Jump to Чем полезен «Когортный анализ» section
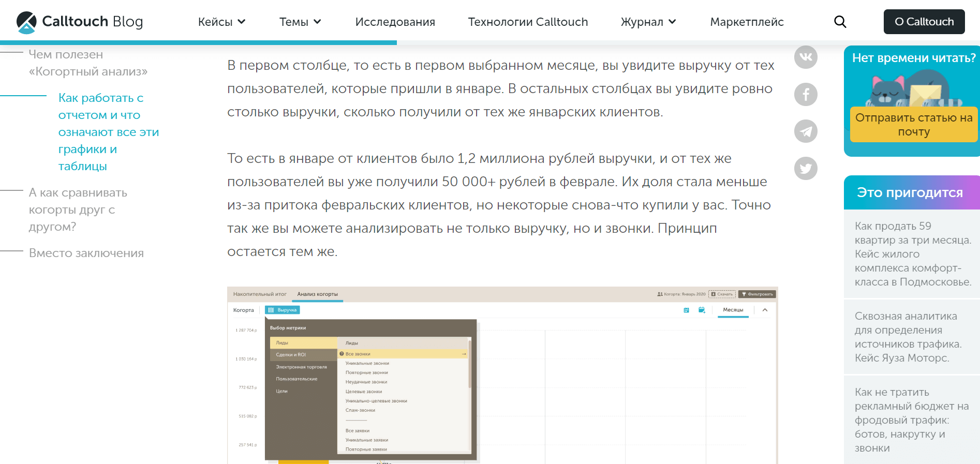 tap(88, 63)
